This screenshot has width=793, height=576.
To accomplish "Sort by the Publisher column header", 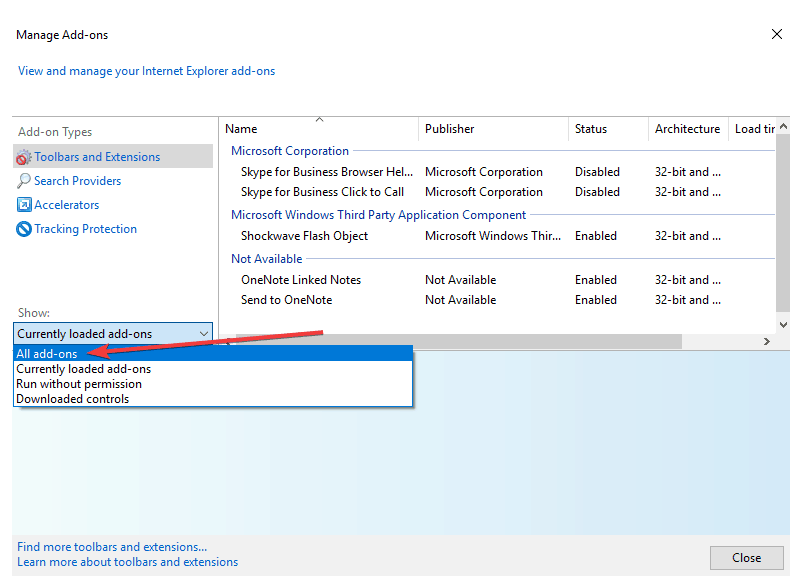I will point(493,129).
